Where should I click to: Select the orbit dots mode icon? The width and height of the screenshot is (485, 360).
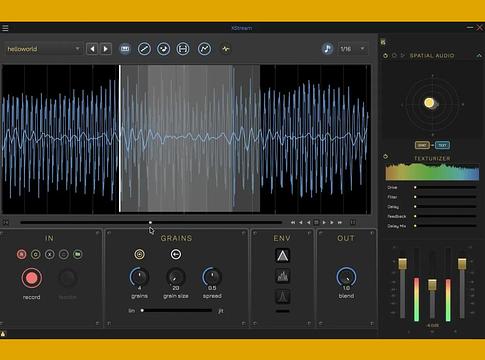tap(163, 49)
